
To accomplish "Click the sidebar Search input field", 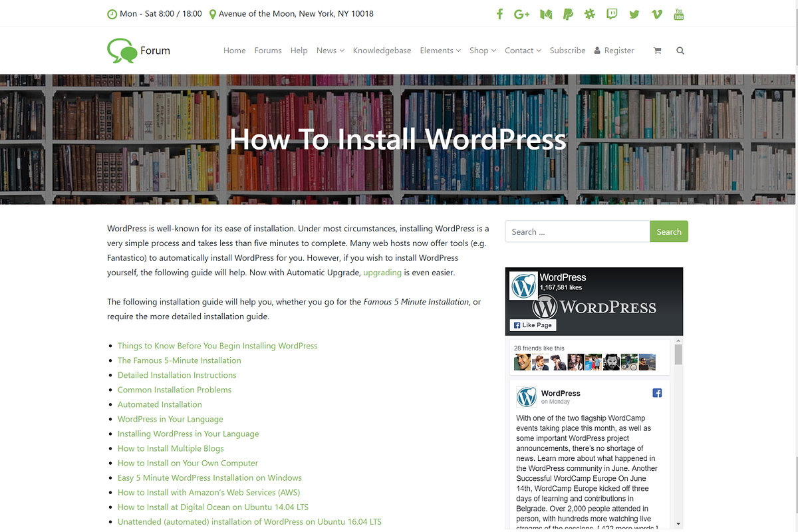I will tap(578, 231).
